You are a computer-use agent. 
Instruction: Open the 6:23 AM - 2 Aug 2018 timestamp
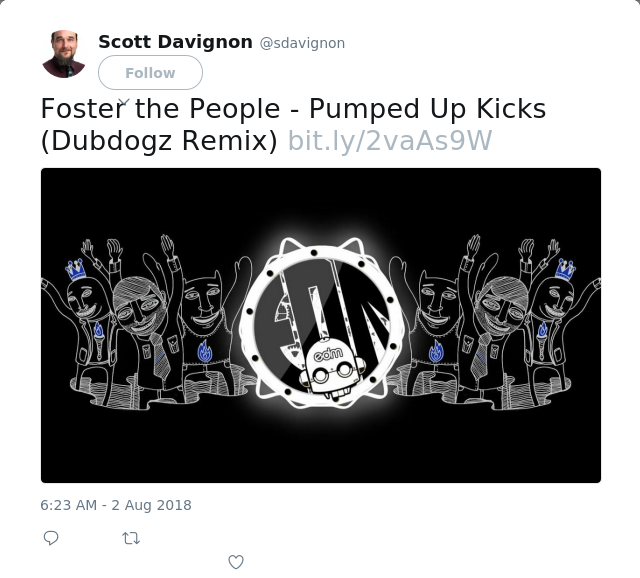point(116,505)
